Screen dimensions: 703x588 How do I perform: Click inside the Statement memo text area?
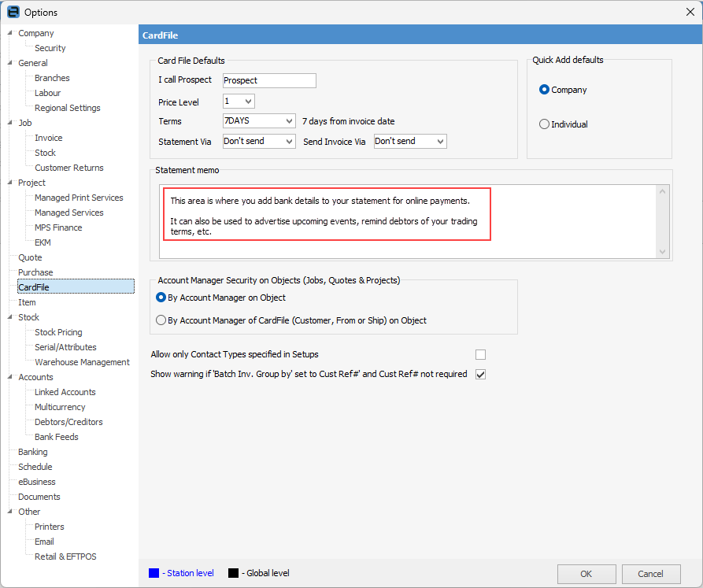pyautogui.click(x=408, y=222)
